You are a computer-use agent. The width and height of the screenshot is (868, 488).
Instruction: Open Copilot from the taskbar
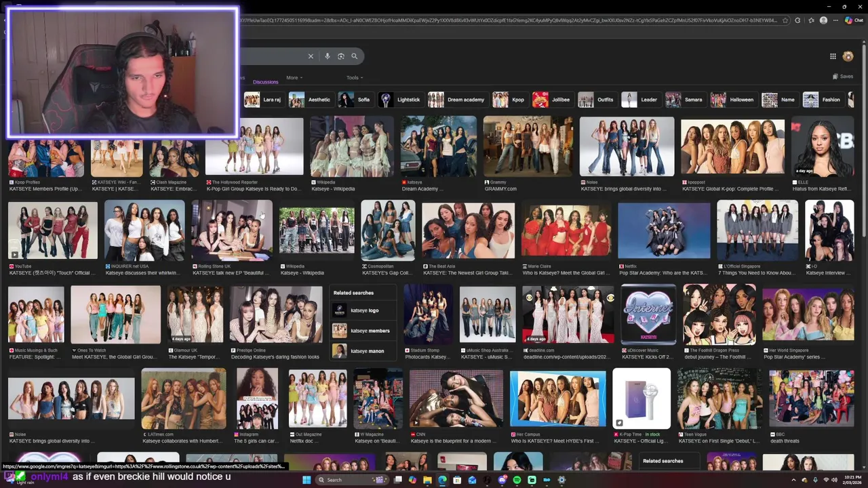point(412,480)
